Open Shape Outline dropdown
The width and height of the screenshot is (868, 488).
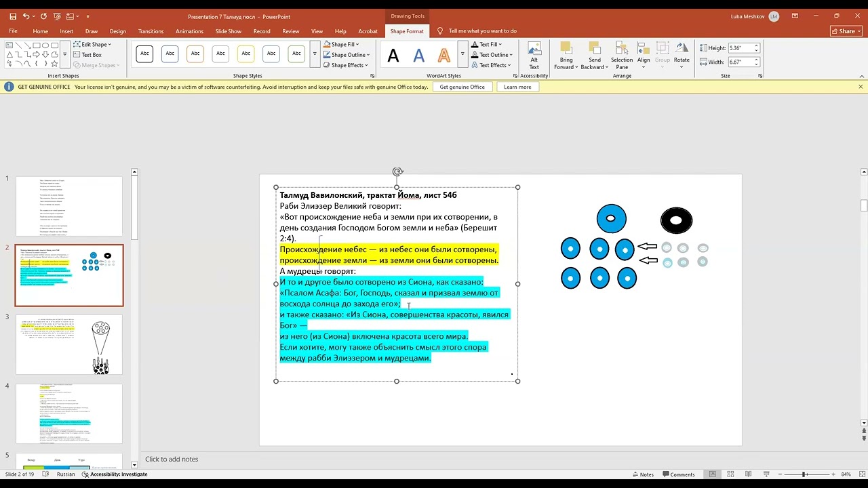[347, 55]
